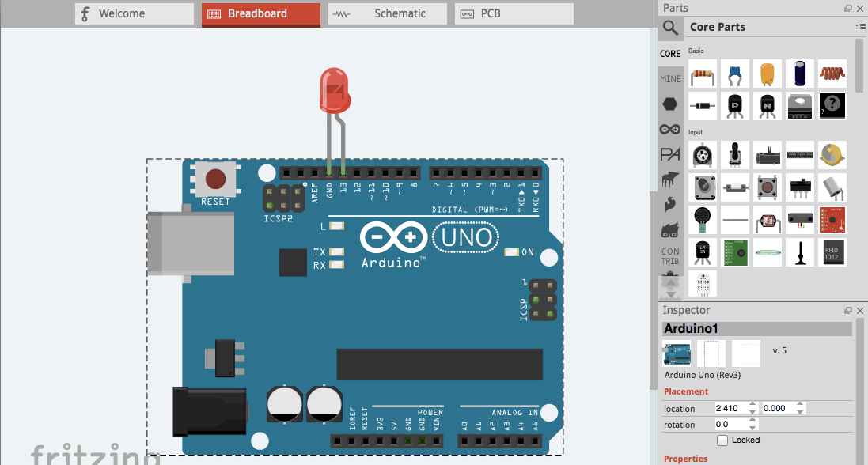The height and width of the screenshot is (465, 868).
Task: Select the red pushbutton switch part
Action: pyautogui.click(x=768, y=187)
